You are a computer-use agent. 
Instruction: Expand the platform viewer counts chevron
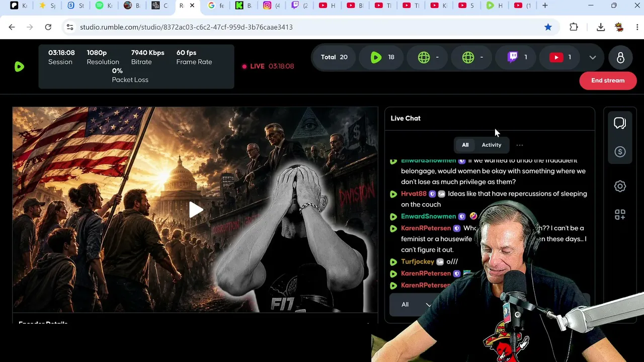(x=593, y=57)
